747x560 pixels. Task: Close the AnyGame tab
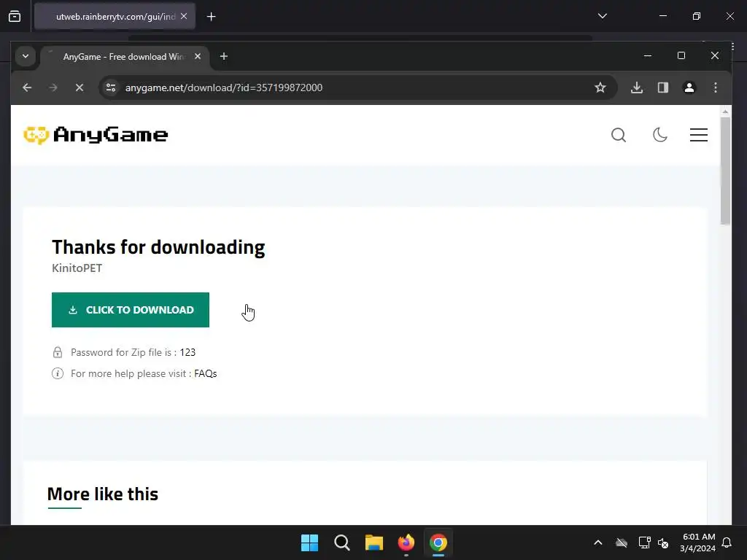coord(198,57)
